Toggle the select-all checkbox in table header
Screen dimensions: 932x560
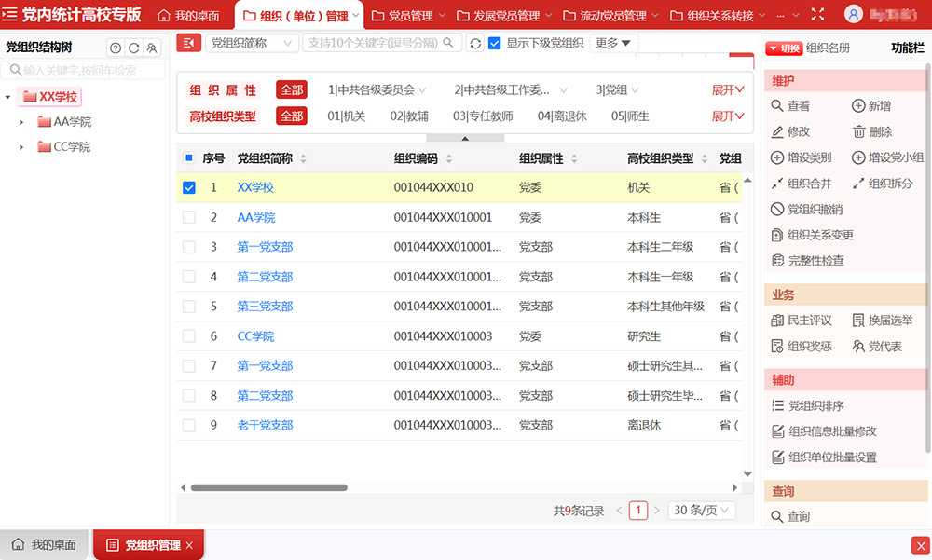pyautogui.click(x=189, y=158)
